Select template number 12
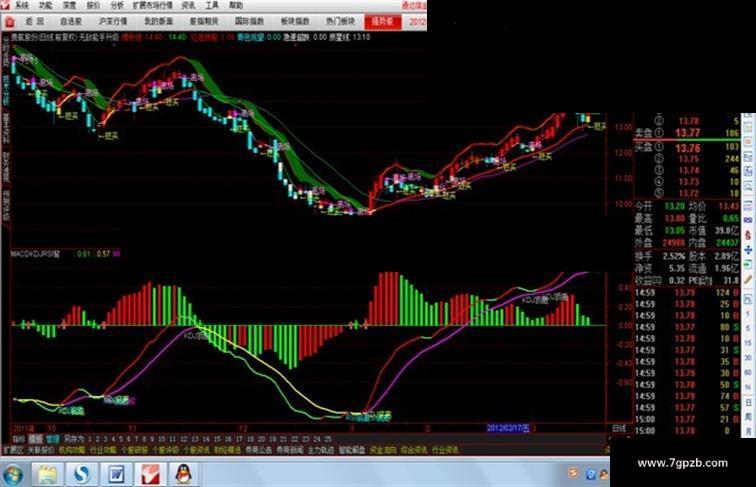The image size is (756, 487). point(184,439)
